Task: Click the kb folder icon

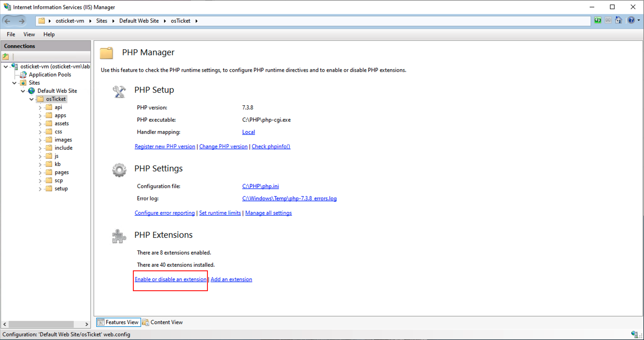Action: pyautogui.click(x=49, y=164)
